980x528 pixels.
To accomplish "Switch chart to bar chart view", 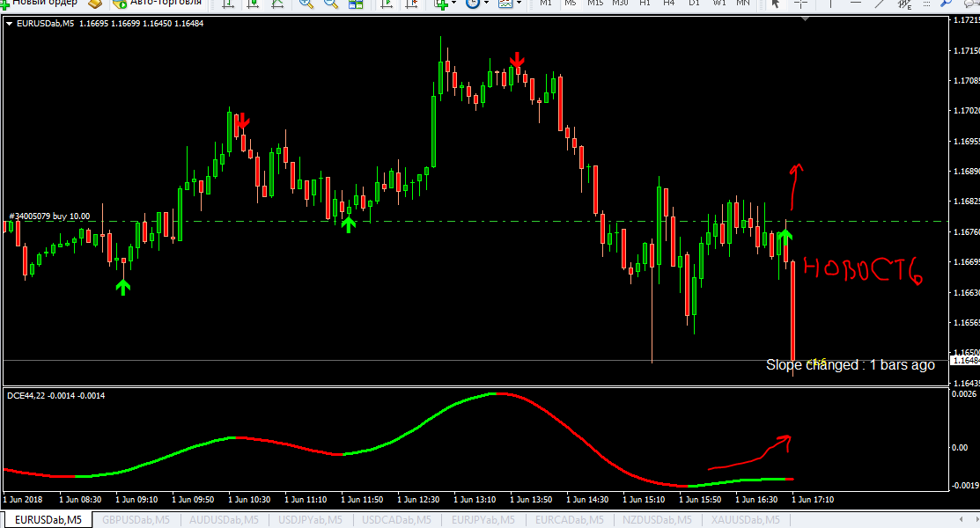I will [228, 4].
